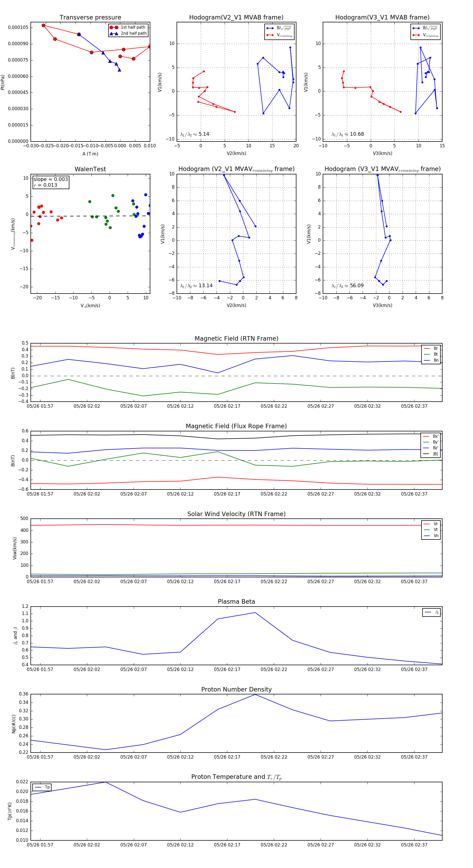Click the 0.36 tick on Proton Number Density axis
This screenshot has width=473, height=868.
pyautogui.click(x=24, y=694)
